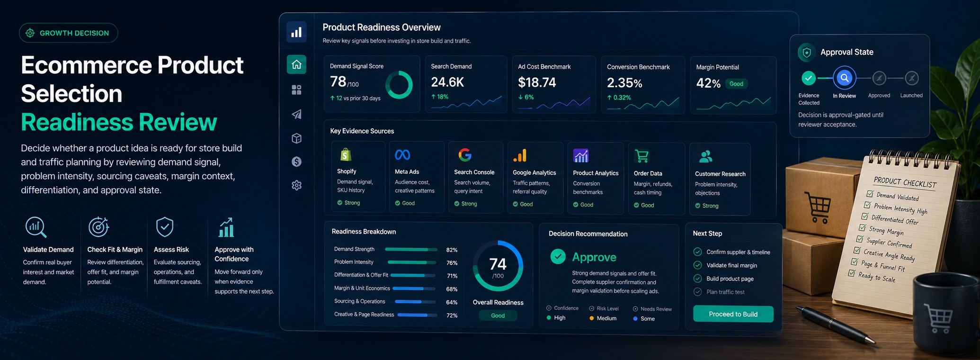Click the Product Analytics chart icon
The height and width of the screenshot is (360, 980).
581,155
